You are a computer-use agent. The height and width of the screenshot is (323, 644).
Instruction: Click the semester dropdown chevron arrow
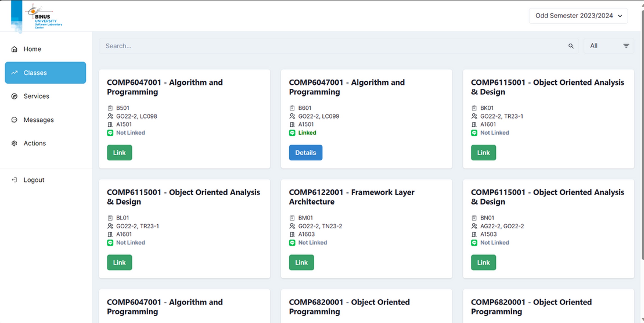pos(620,16)
